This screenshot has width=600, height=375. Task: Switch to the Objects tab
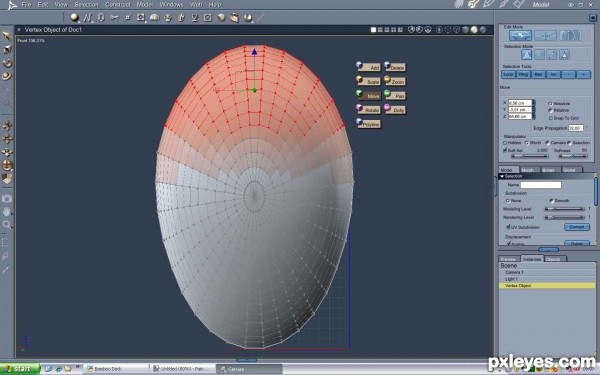click(x=553, y=259)
